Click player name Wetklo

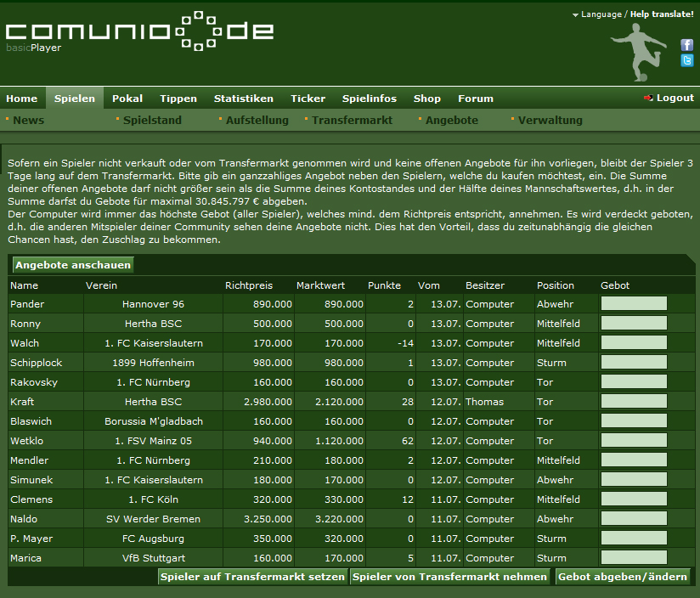click(27, 441)
